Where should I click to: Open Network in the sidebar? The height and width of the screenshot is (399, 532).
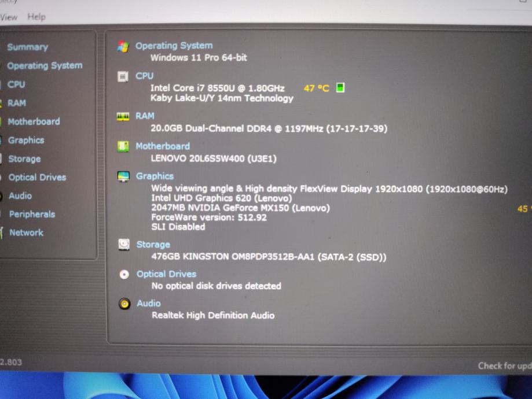click(x=27, y=232)
